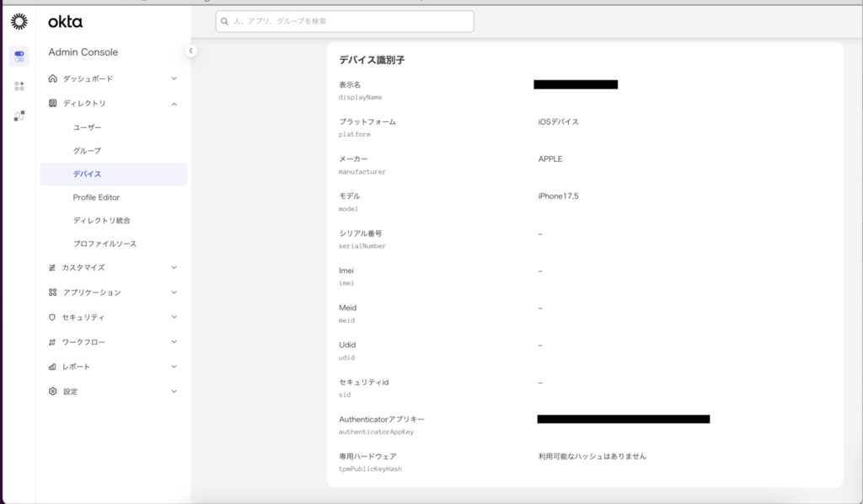Select the APPLE manufacturer value

pos(550,159)
